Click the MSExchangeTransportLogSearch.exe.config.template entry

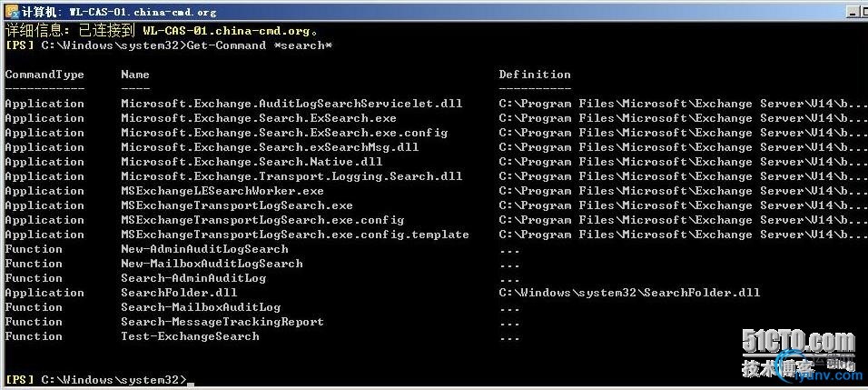coord(294,235)
